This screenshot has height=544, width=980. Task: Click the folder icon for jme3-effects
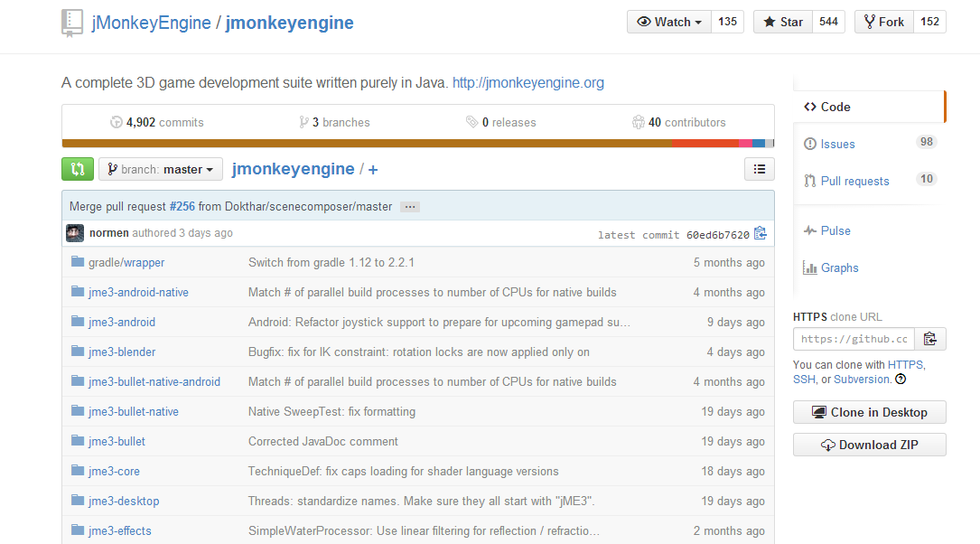point(78,530)
